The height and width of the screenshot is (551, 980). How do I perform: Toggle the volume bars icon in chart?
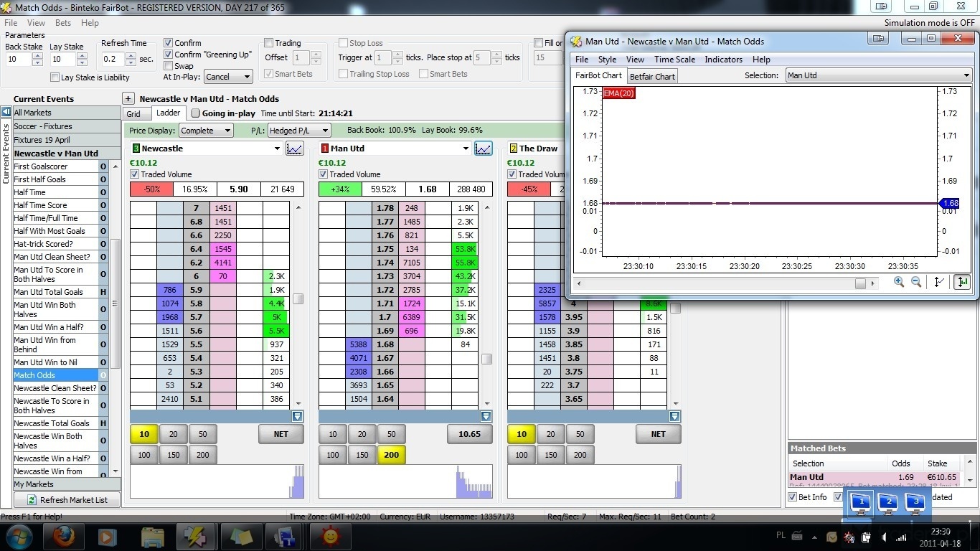tap(963, 282)
